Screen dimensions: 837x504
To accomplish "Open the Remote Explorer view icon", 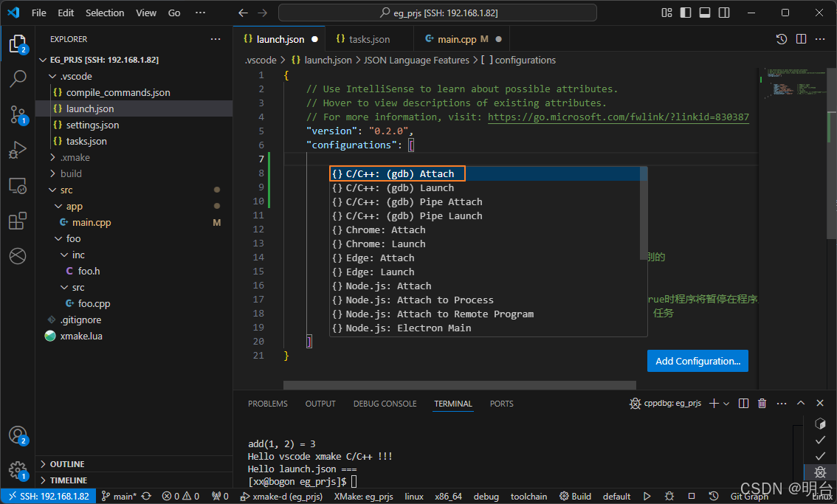I will 18,186.
